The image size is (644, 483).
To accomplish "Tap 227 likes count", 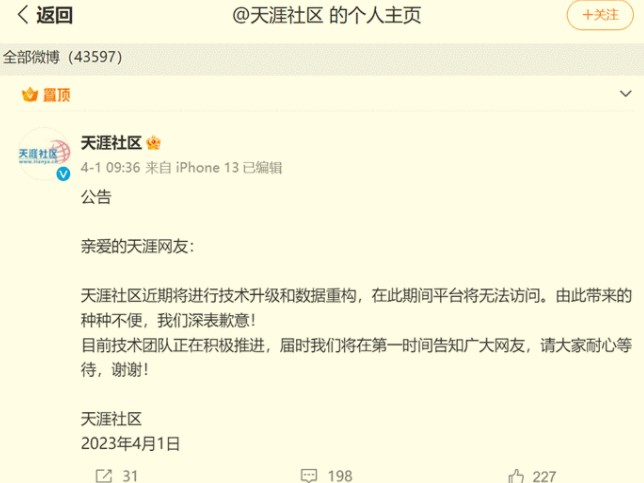I will tap(544, 476).
